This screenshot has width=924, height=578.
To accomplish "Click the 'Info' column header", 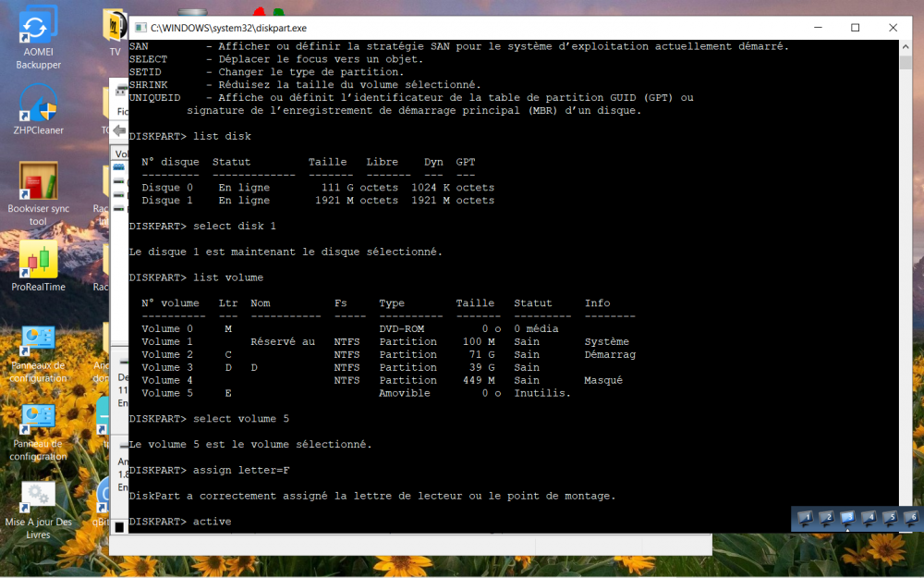I will coord(598,303).
